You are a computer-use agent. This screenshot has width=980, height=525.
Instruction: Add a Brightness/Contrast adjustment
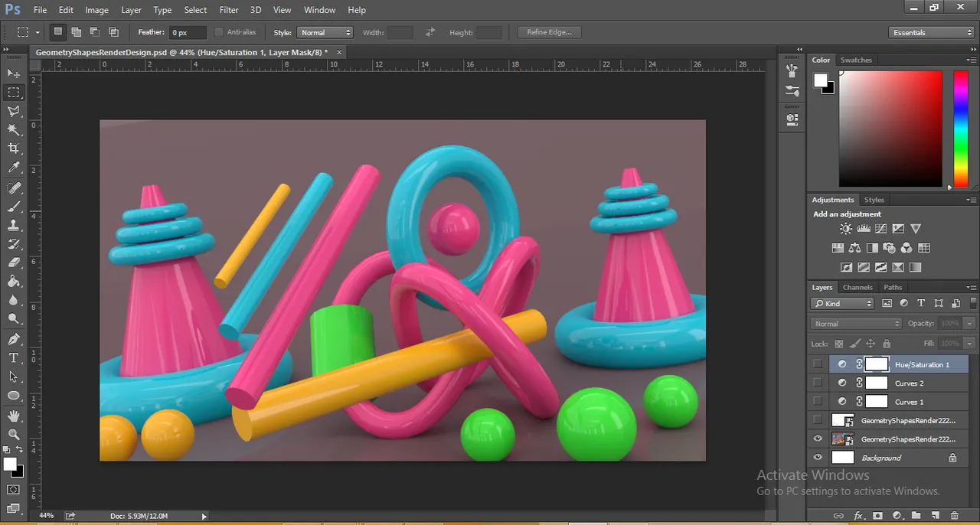pyautogui.click(x=846, y=228)
